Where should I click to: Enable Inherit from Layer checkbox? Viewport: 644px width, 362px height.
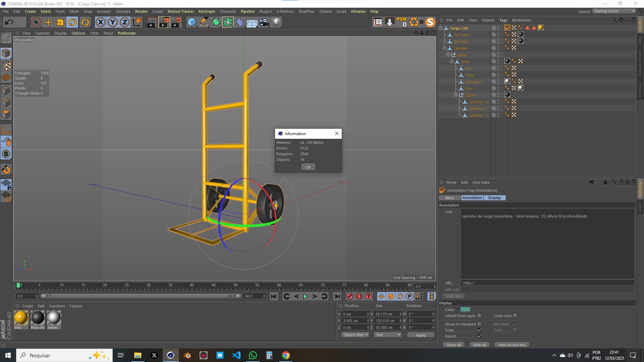[479, 316]
